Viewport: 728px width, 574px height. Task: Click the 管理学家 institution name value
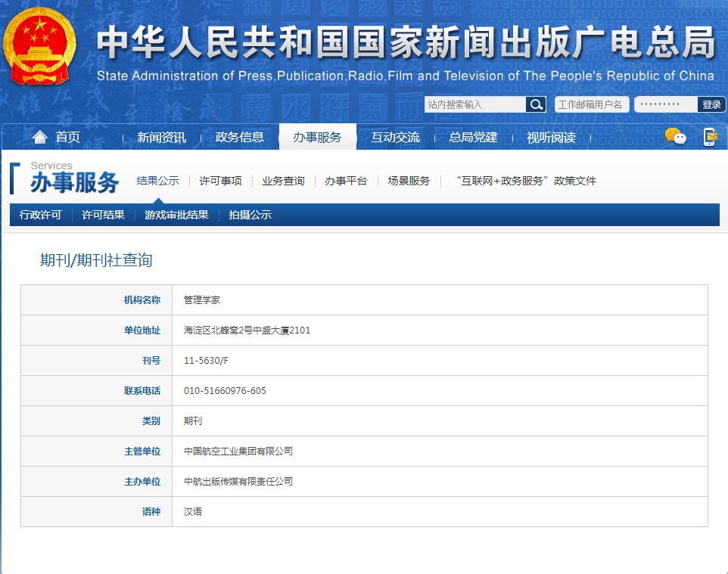click(202, 299)
